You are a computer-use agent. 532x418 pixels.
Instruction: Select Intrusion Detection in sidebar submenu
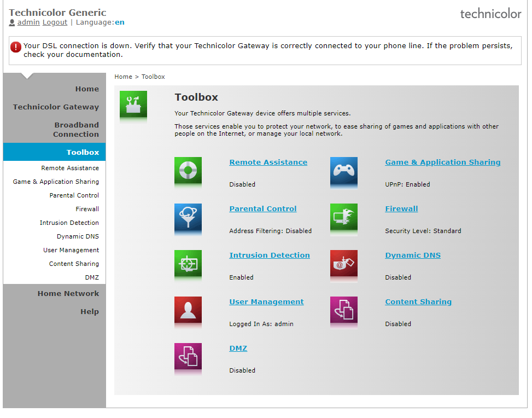point(69,223)
